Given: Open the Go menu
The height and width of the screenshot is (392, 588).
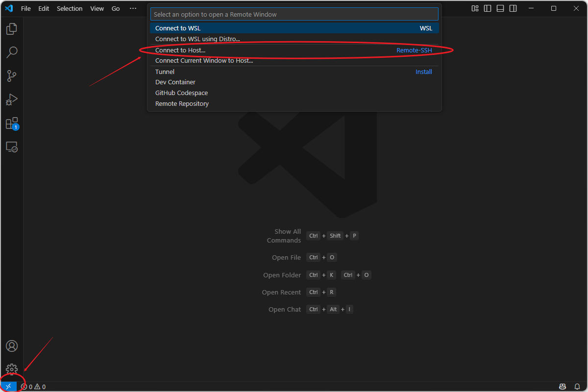Looking at the screenshot, I should click(x=116, y=8).
